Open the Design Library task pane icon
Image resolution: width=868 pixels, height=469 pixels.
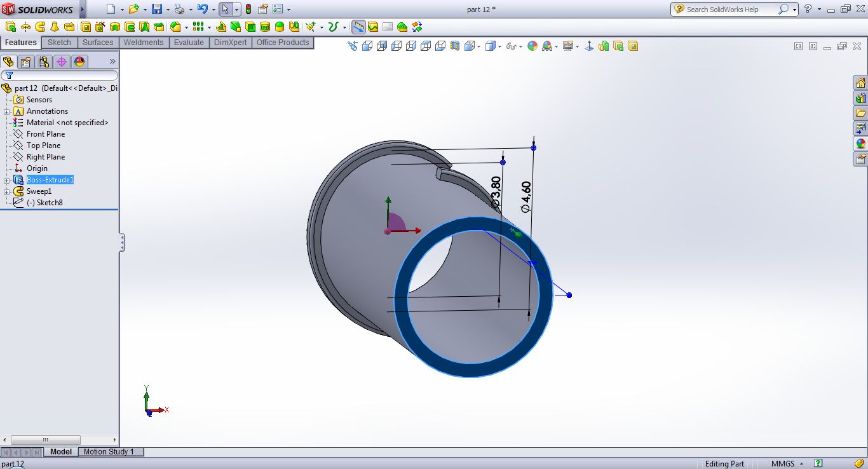tap(860, 99)
